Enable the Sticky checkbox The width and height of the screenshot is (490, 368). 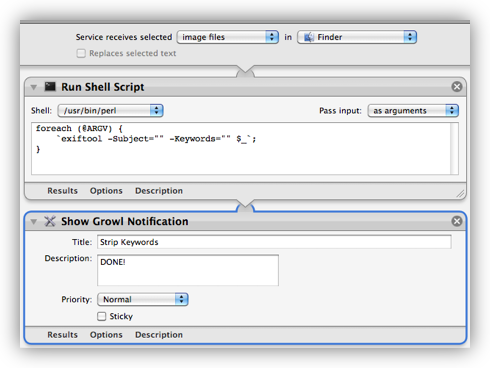click(x=102, y=316)
